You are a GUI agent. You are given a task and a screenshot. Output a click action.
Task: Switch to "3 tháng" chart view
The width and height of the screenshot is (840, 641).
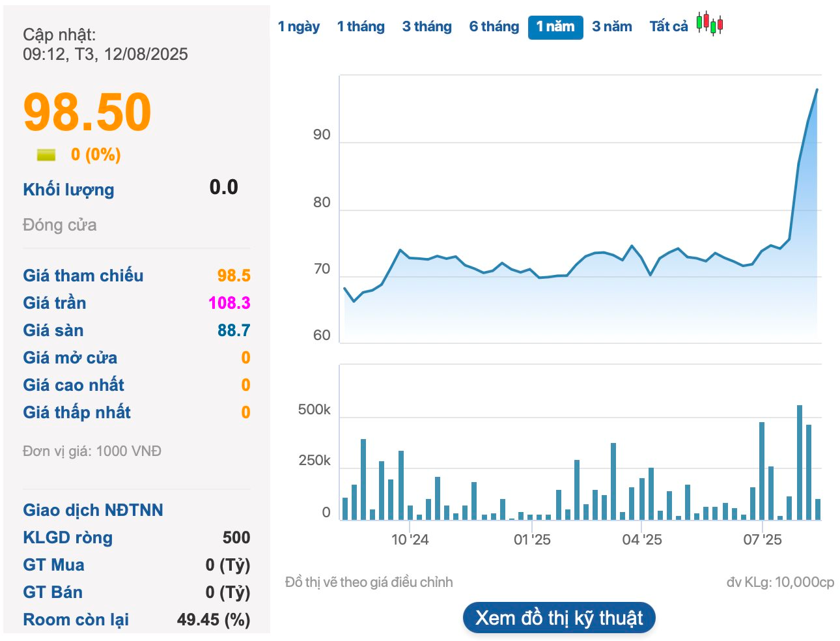427,26
